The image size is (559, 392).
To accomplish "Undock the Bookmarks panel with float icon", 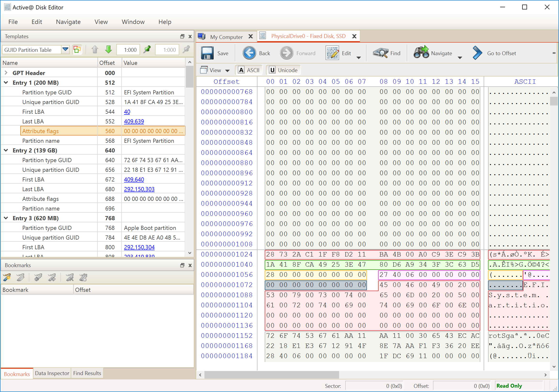I will pyautogui.click(x=182, y=265).
